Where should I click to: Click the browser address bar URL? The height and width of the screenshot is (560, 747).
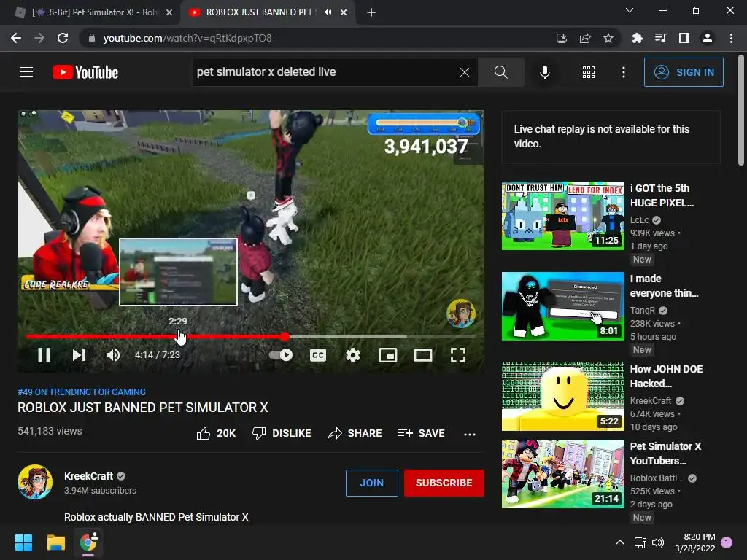coord(187,38)
